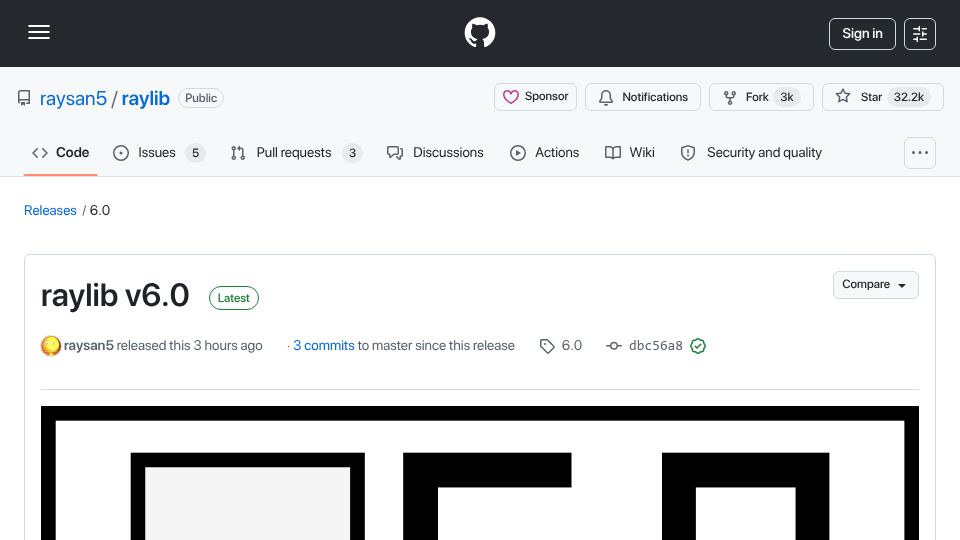Expand the more tabs ellipsis menu
The image size is (960, 540).
point(920,153)
